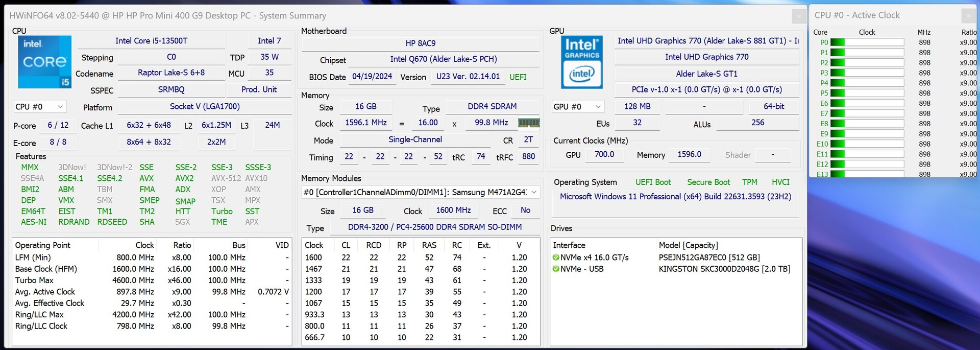This screenshot has height=350, width=980.
Task: Click the DDR4 SDRAM memory type value
Action: (x=492, y=106)
